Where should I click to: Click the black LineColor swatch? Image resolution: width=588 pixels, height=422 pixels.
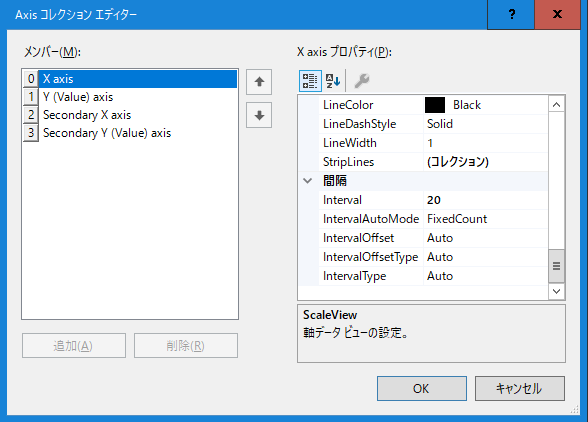coord(435,105)
